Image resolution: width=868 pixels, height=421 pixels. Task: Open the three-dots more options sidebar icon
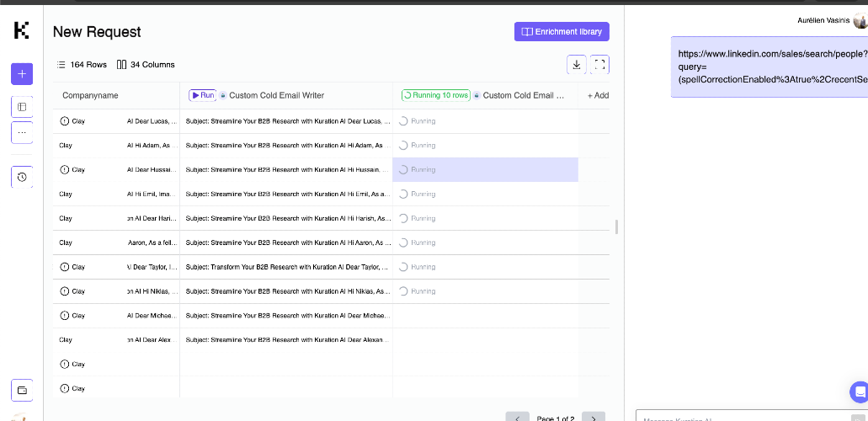[22, 132]
